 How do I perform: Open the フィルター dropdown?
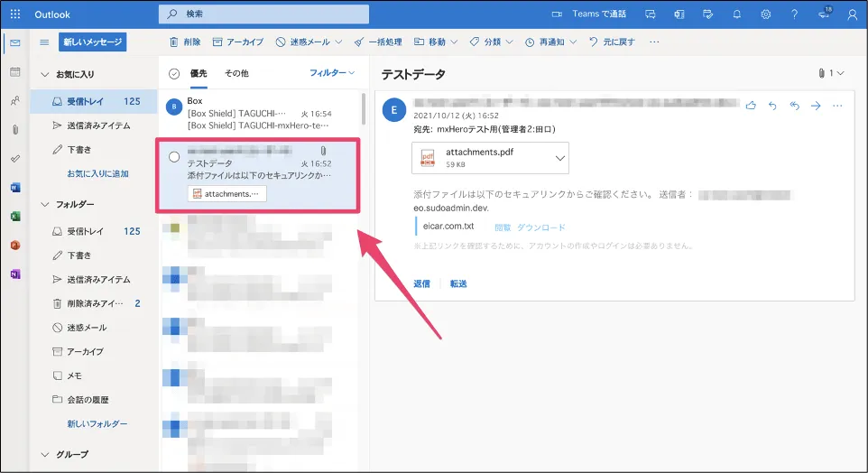(332, 73)
